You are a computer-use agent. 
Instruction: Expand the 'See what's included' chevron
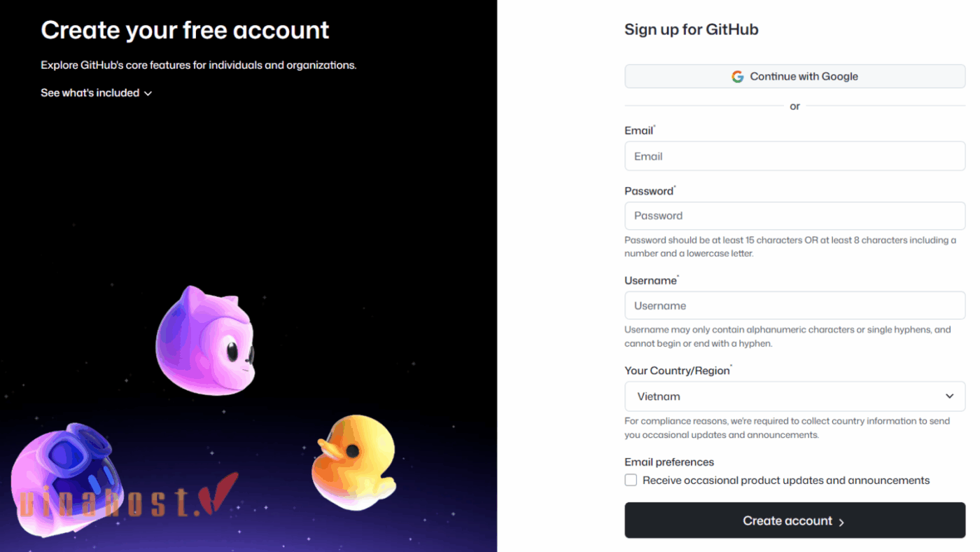tap(148, 93)
